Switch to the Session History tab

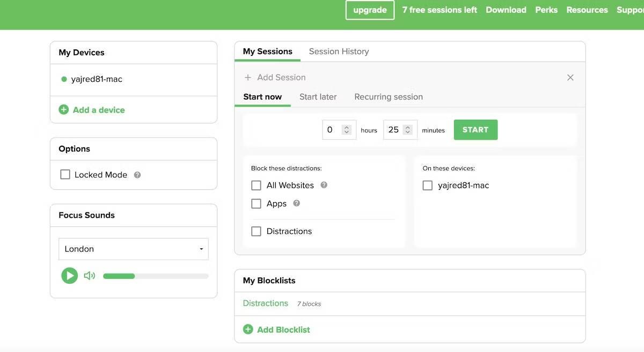pyautogui.click(x=339, y=52)
